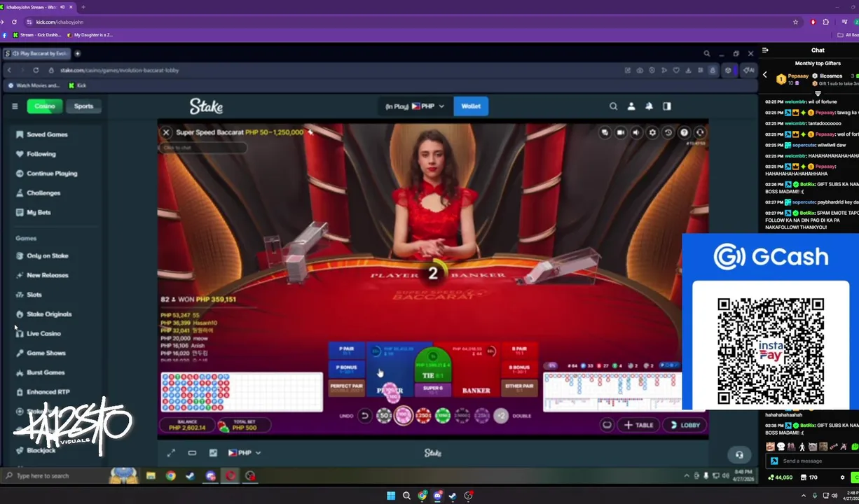Viewport: 859px width, 504px height.
Task: Click the Stake search icon
Action: click(613, 106)
